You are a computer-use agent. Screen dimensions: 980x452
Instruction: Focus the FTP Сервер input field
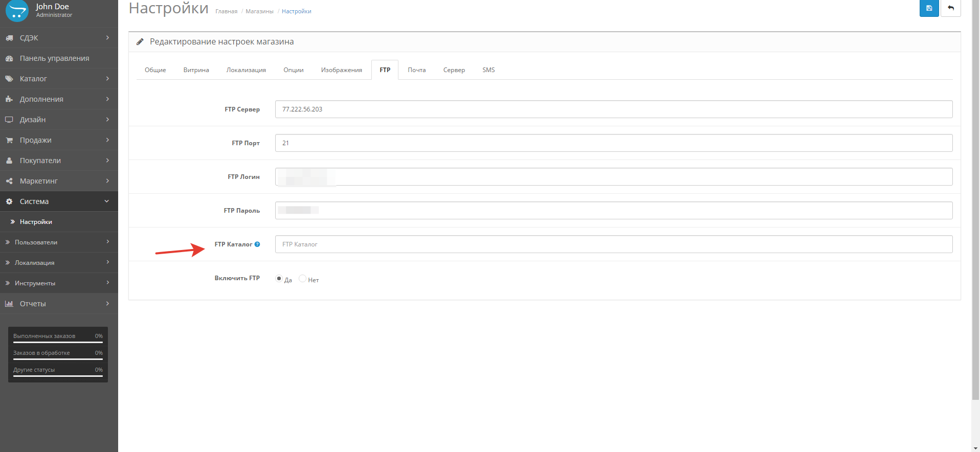click(614, 109)
